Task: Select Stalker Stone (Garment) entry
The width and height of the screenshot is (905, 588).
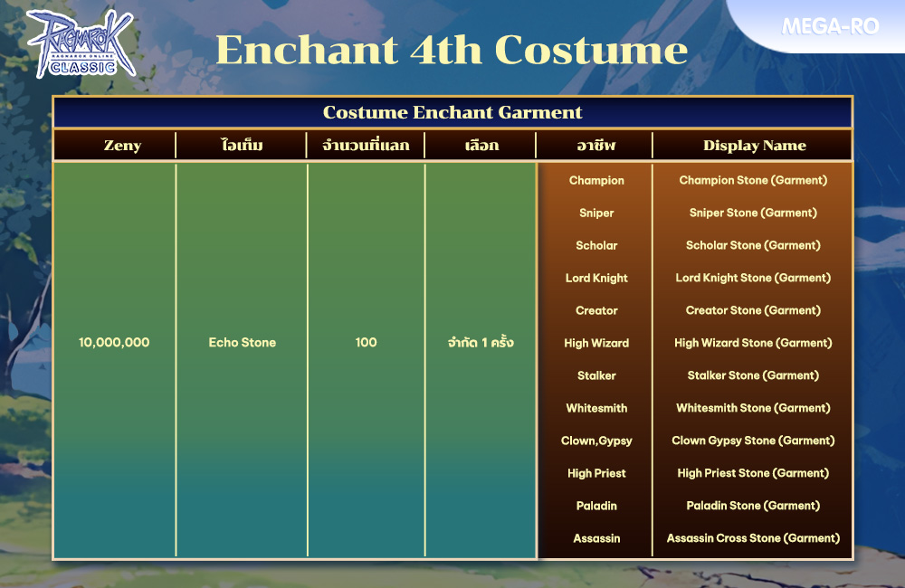Action: pyautogui.click(x=753, y=375)
